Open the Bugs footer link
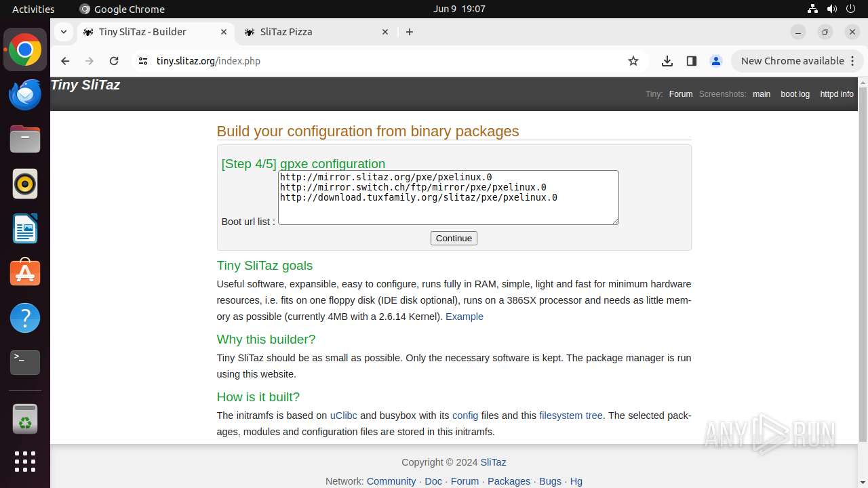 [x=550, y=481]
